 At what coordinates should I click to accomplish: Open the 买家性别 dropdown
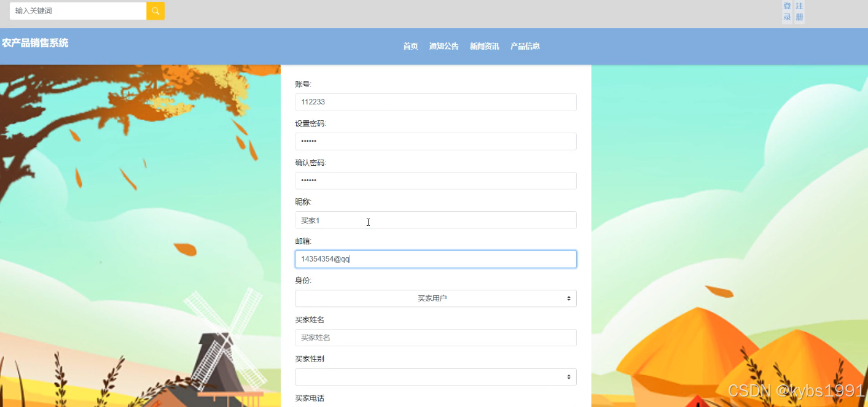pyautogui.click(x=436, y=377)
